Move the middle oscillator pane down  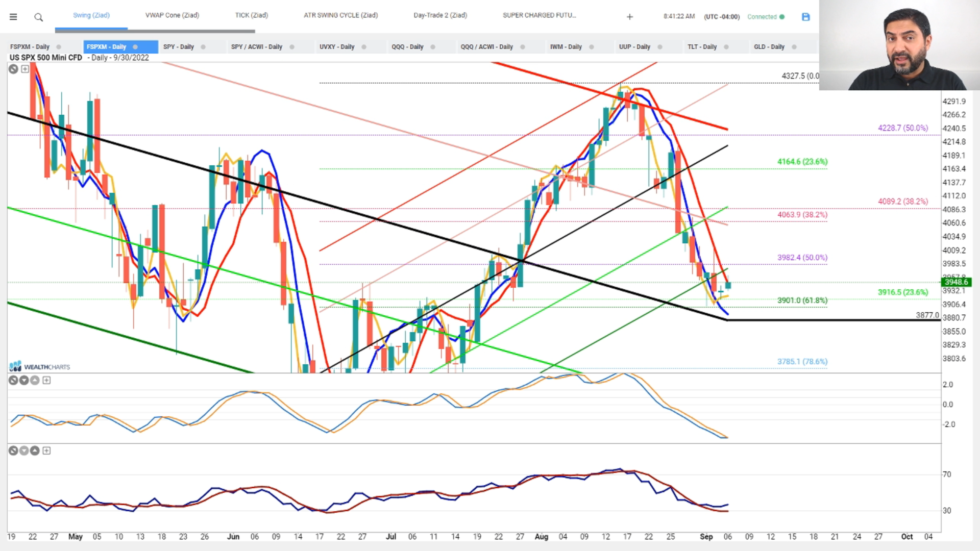[x=24, y=380]
